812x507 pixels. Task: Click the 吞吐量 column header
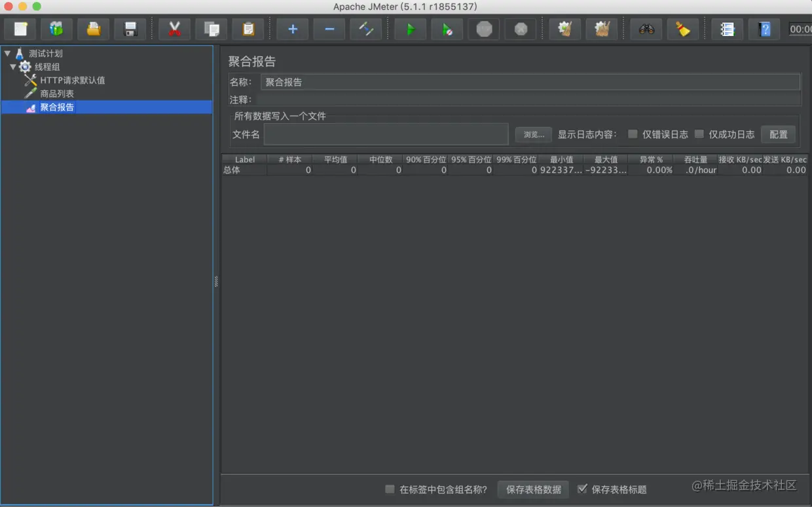(695, 159)
